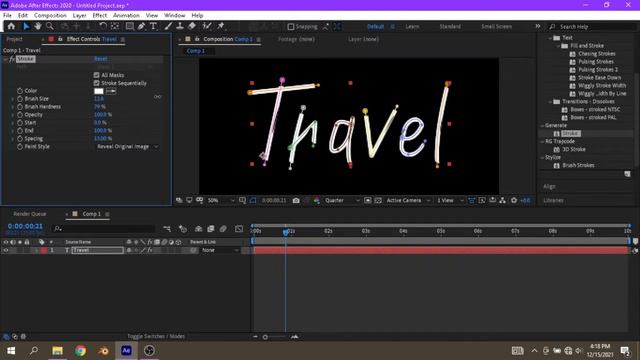Toggle the Color property stopwatch

(x=20, y=91)
